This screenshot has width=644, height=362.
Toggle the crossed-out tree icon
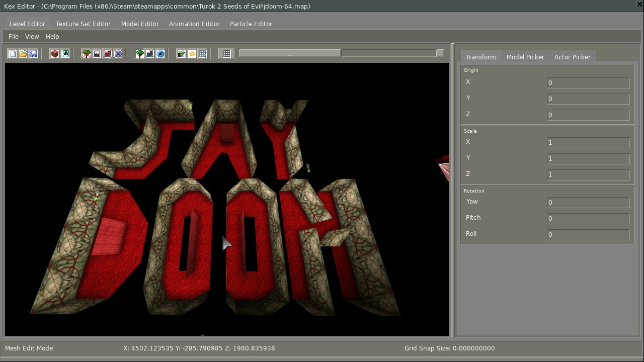[x=87, y=54]
